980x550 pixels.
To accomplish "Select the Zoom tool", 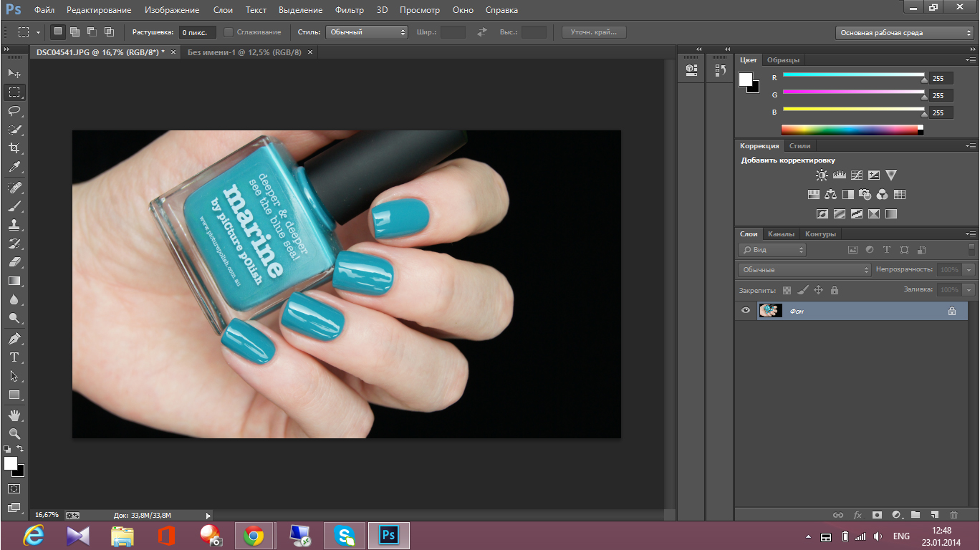I will [x=14, y=434].
